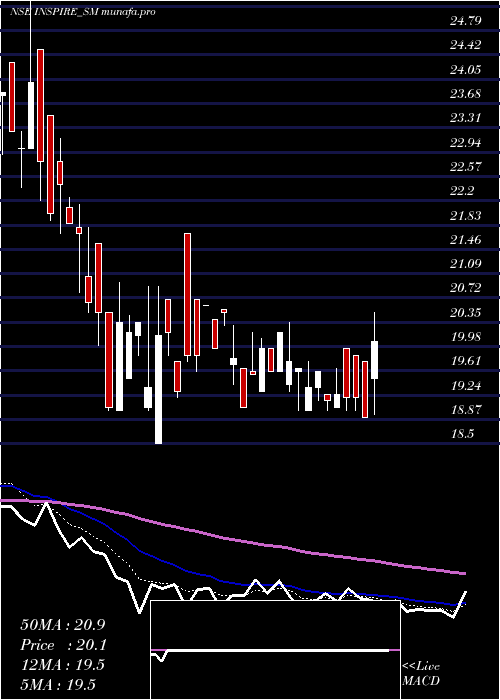Click the 20.35 price axis label
500x700 pixels.
466,312
